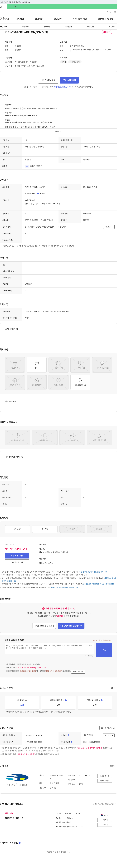Screen dimensions: 117x868
Task: Click the 요약보기 button
Action: (x=105, y=820)
